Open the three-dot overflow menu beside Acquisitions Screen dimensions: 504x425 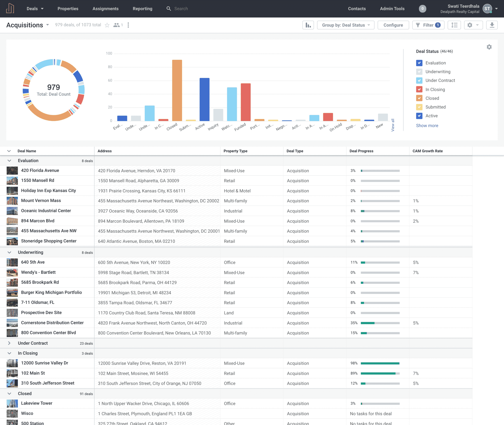(x=128, y=25)
